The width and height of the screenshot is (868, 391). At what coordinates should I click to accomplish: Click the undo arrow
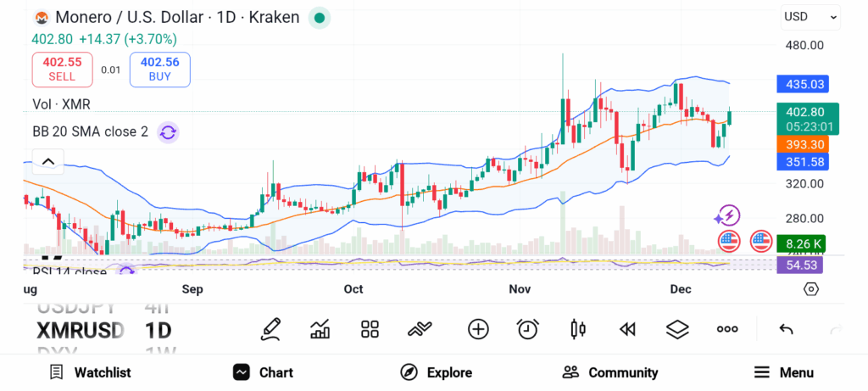click(x=786, y=329)
